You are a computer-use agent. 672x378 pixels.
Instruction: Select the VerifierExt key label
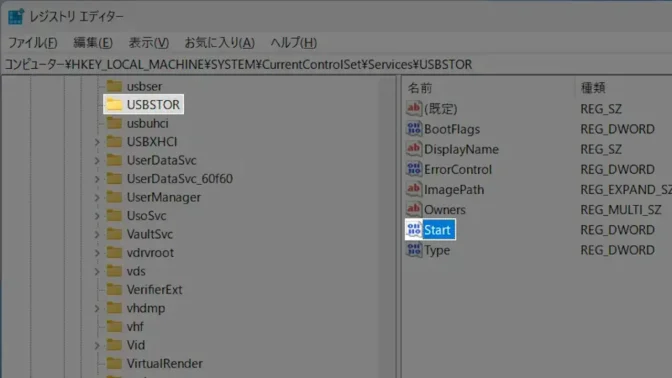[154, 290]
